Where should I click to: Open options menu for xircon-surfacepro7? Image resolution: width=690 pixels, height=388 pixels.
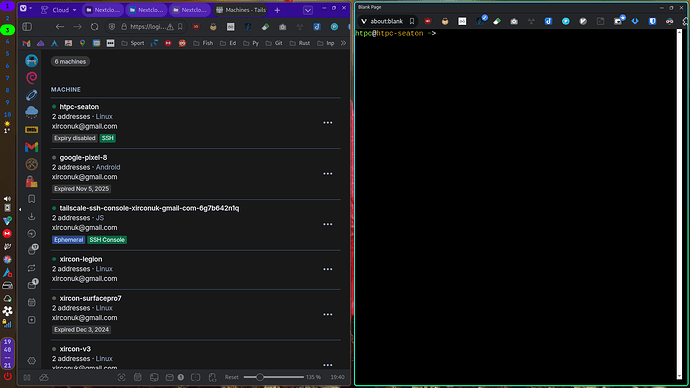click(x=328, y=315)
